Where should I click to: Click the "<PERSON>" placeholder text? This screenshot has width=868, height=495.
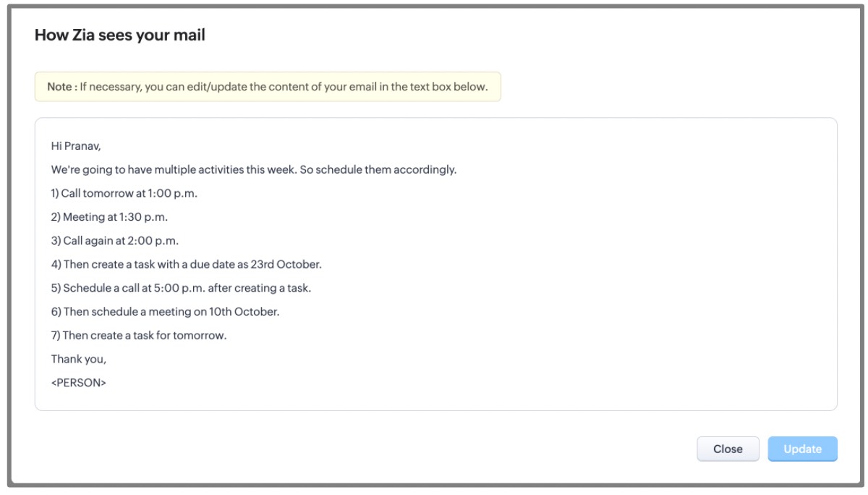coord(78,382)
